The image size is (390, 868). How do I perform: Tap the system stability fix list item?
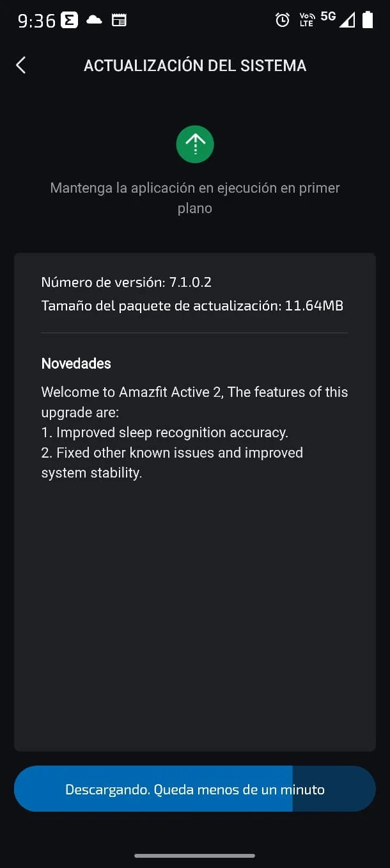171,462
